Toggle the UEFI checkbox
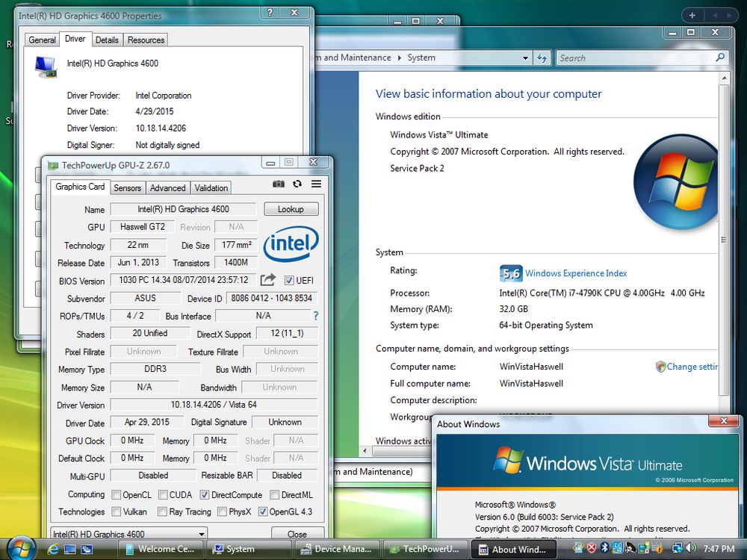Viewport: 747px width, 560px height. [288, 281]
